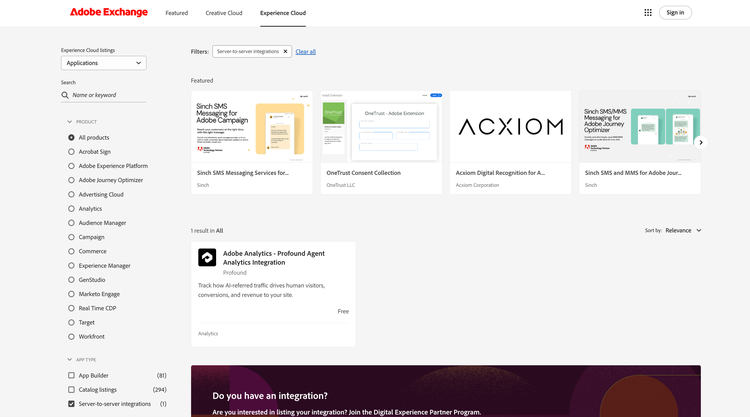Open Sinch SMS and MMS card title

[633, 173]
